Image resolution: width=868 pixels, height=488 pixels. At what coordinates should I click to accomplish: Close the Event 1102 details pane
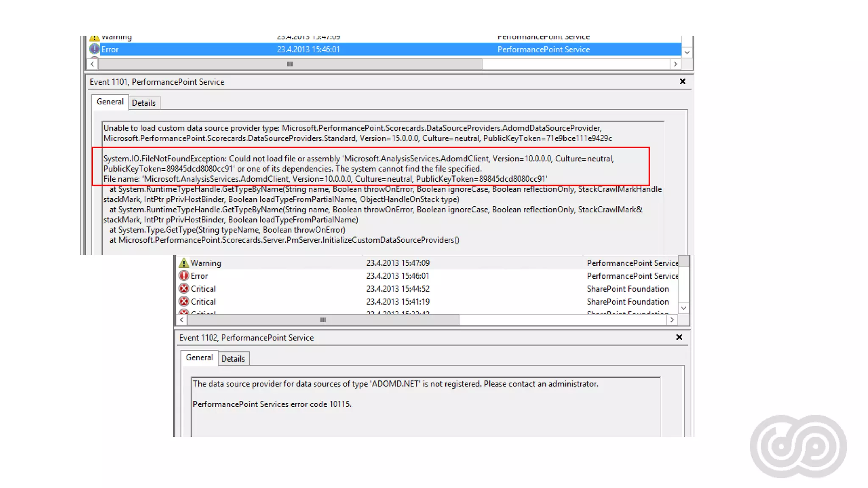click(x=679, y=337)
